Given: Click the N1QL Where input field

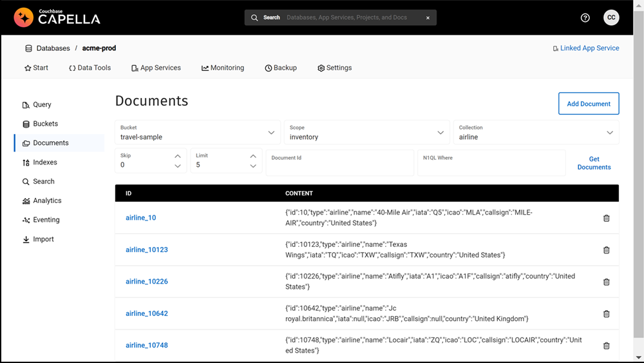Looking at the screenshot, I should (491, 162).
